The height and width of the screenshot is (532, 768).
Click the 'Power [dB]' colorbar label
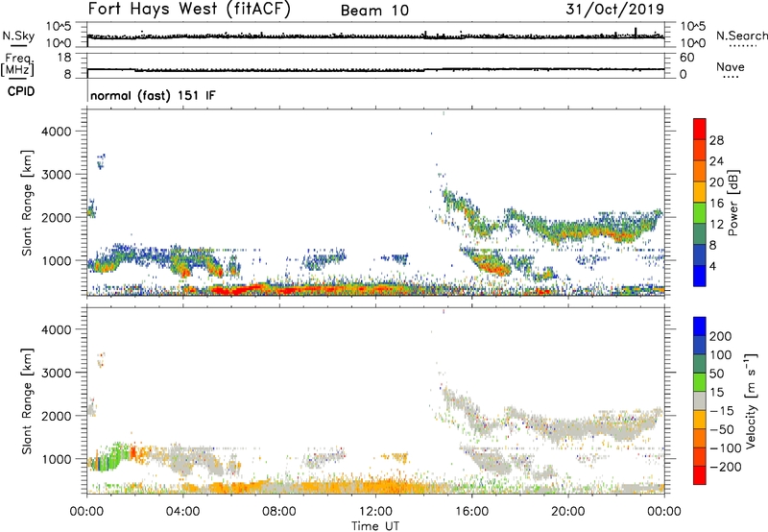coord(732,203)
